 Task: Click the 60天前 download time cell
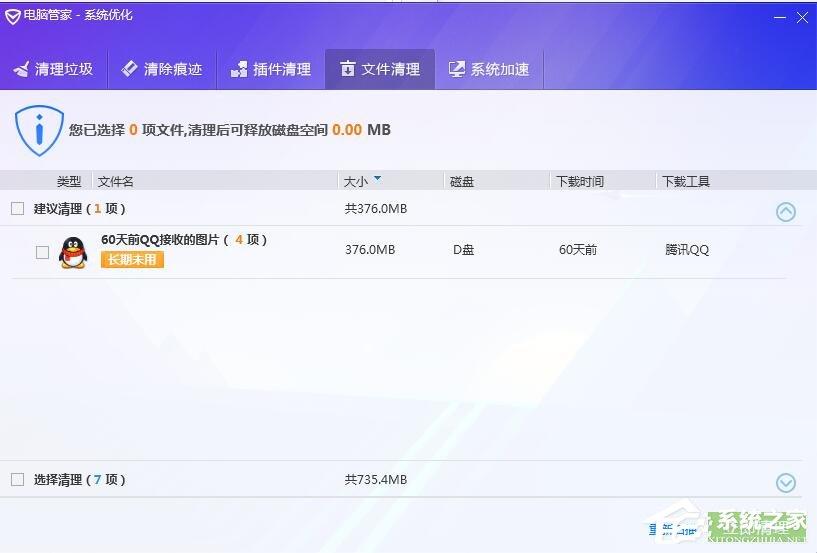(x=578, y=250)
